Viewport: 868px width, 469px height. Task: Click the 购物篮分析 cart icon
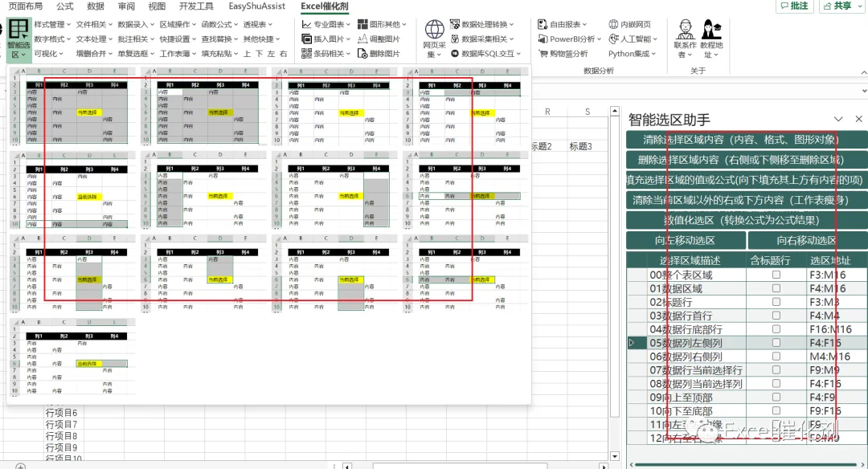click(542, 54)
